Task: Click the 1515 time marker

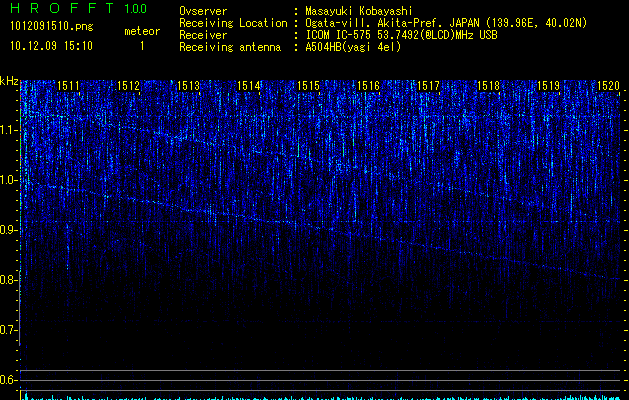Action: tap(308, 85)
